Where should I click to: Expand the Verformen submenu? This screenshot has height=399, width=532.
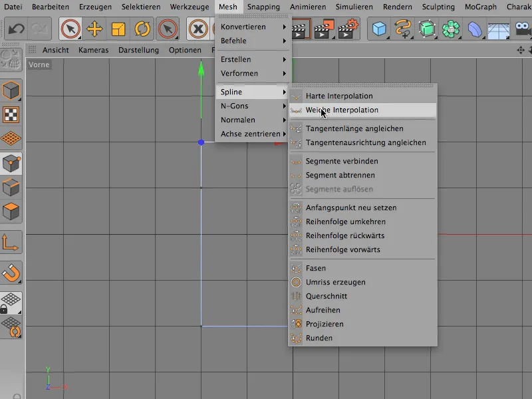coord(253,73)
